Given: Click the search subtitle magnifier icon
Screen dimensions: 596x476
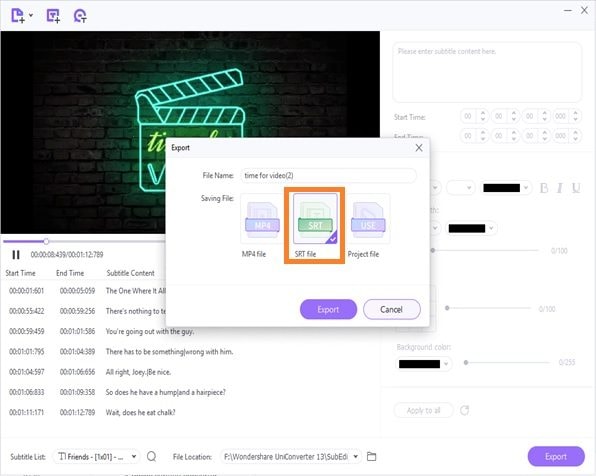Looking at the screenshot, I should (x=151, y=456).
